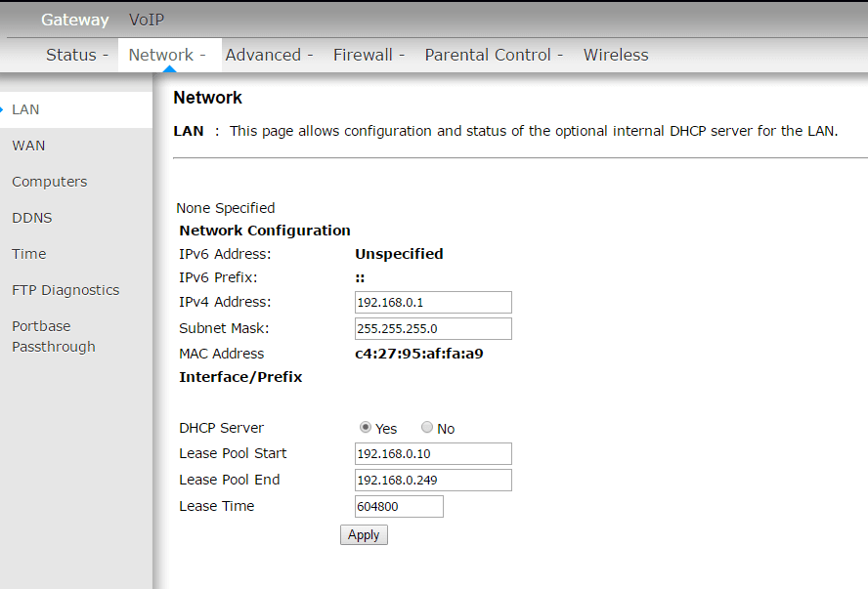This screenshot has height=589, width=868.
Task: Go to the Wireless menu
Action: click(x=616, y=55)
